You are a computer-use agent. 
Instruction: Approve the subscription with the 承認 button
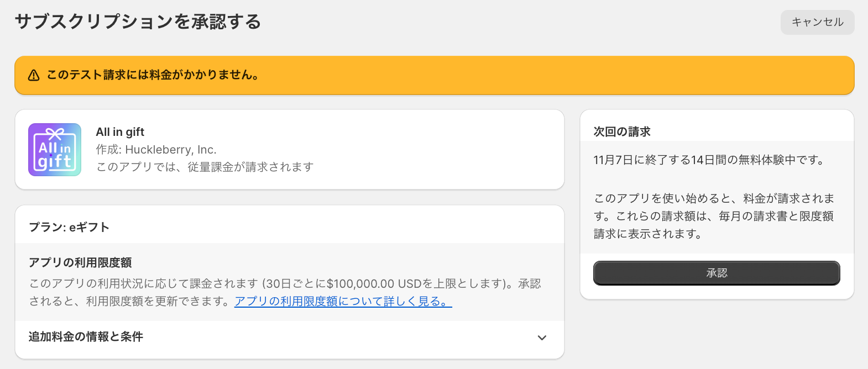[717, 273]
